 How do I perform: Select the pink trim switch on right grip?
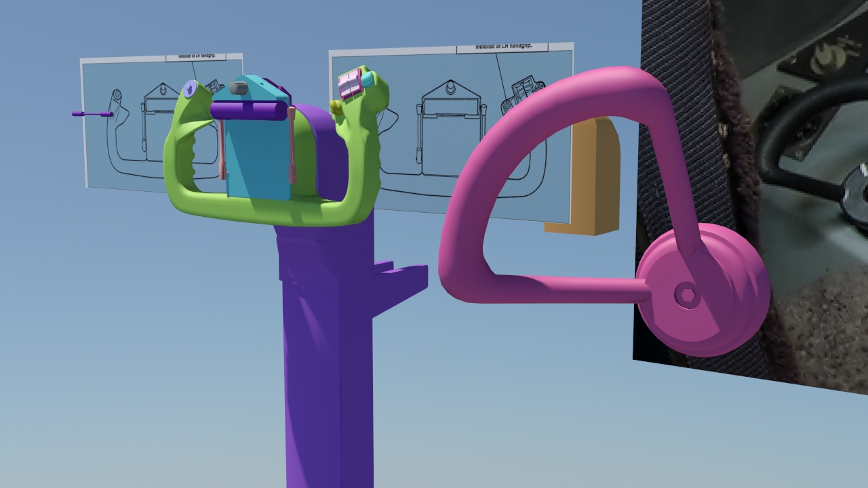350,84
